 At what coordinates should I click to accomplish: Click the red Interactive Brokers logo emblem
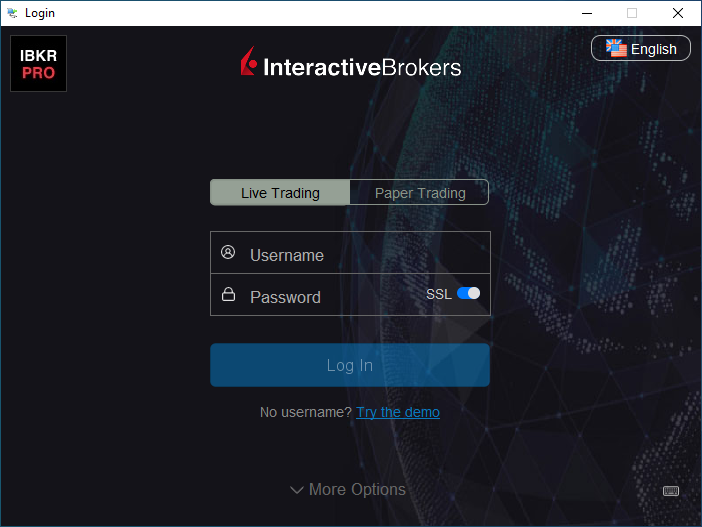pyautogui.click(x=248, y=64)
